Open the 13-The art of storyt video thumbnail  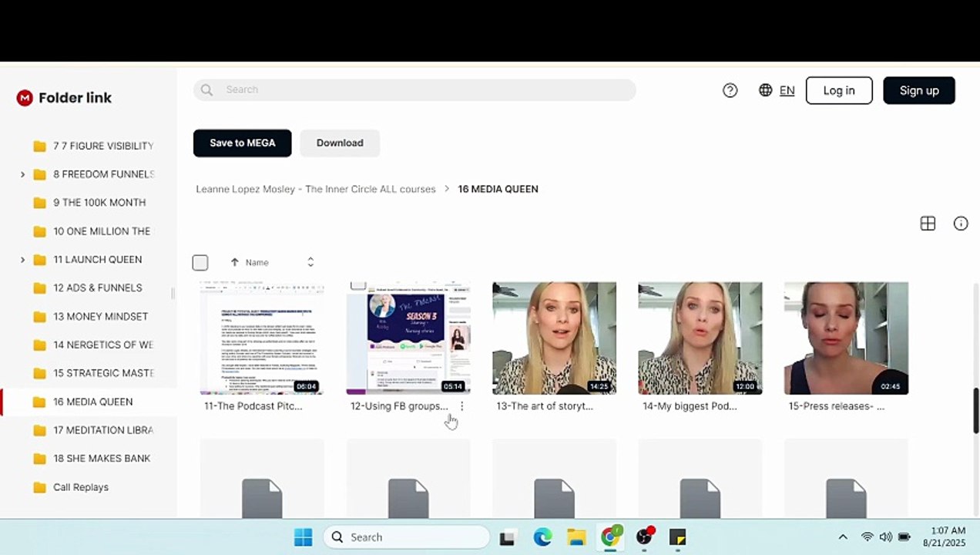pos(554,338)
